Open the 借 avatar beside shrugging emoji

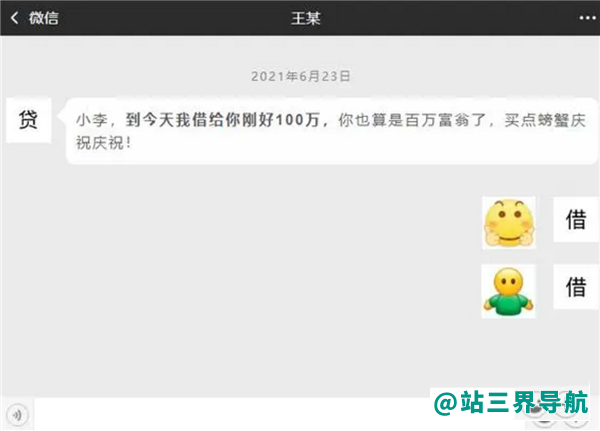pyautogui.click(x=576, y=287)
